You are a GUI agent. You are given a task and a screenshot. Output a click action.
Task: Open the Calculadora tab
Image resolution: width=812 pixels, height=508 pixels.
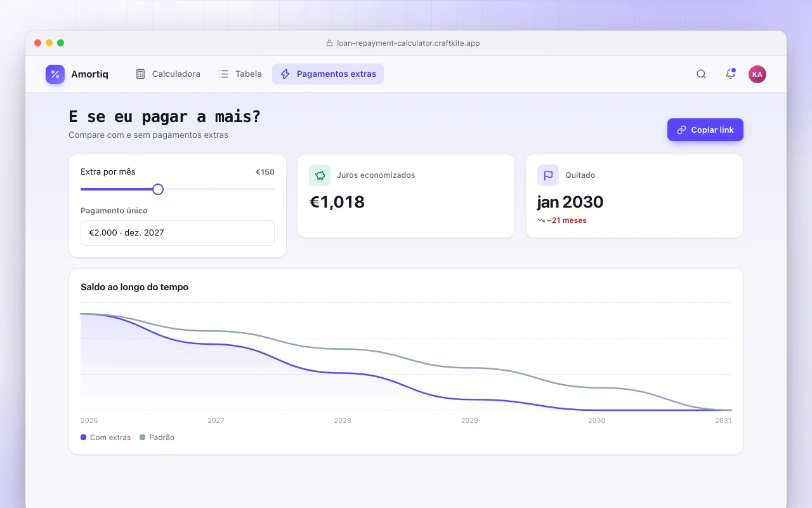click(168, 74)
